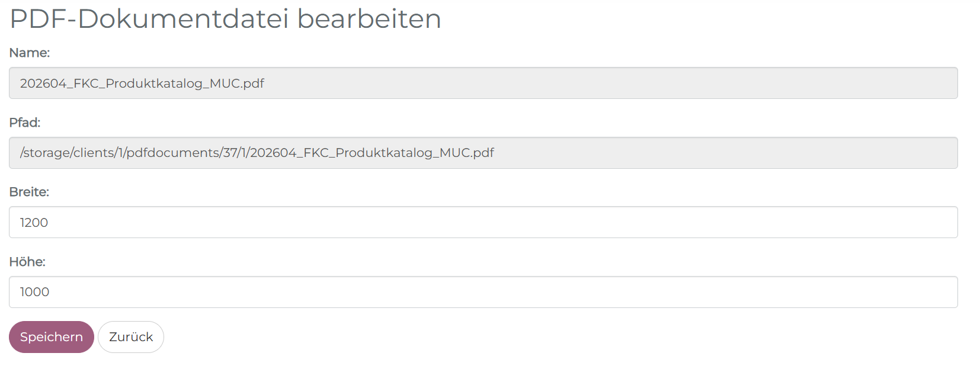Click the "PDF-Dokumentdatei" word in the heading
The image size is (980, 369).
pyautogui.click(x=149, y=18)
